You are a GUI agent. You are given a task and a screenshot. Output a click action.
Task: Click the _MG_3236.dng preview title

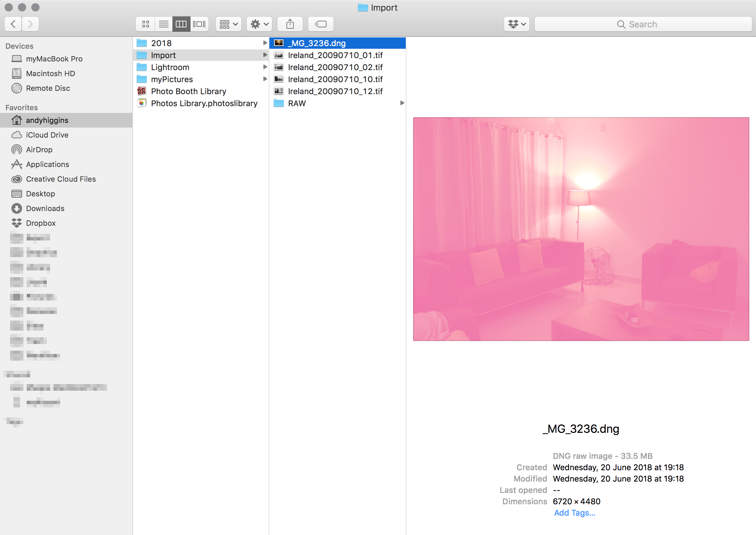581,429
